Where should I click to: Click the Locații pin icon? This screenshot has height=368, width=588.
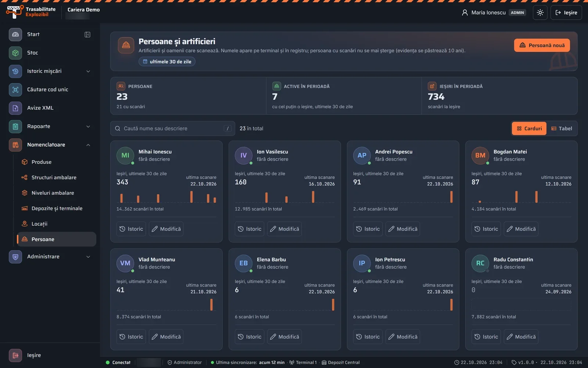(25, 224)
